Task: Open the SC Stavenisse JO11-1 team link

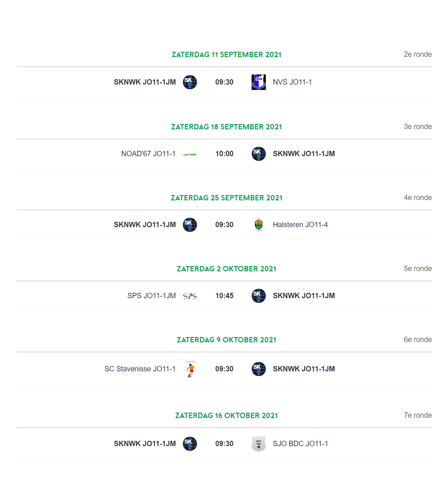Action: (140, 369)
